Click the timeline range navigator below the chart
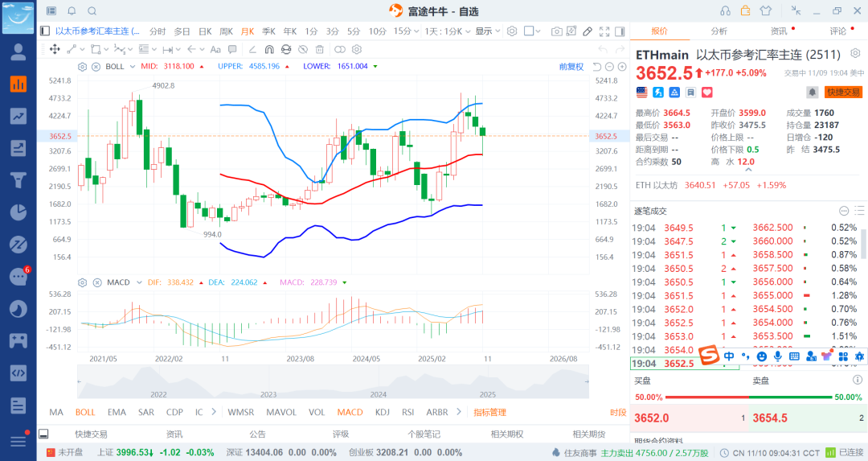This screenshot has width=868, height=461. pyautogui.click(x=333, y=382)
